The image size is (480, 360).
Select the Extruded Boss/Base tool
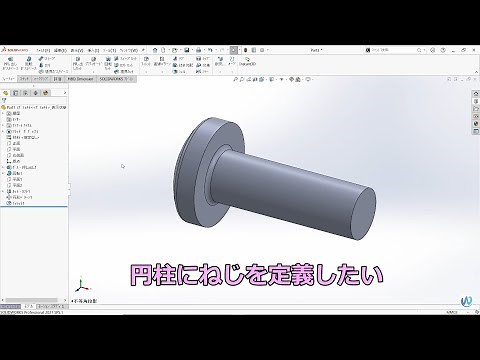(x=10, y=64)
